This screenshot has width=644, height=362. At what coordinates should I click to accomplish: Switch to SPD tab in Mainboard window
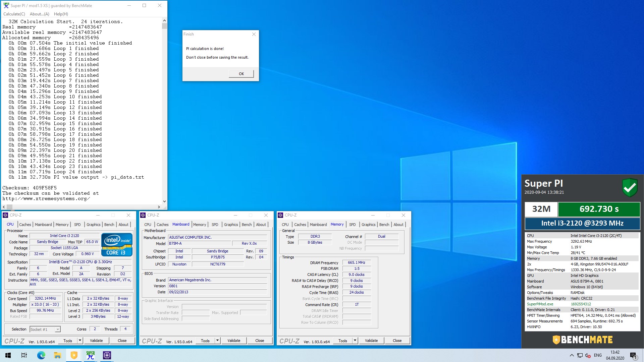click(215, 225)
